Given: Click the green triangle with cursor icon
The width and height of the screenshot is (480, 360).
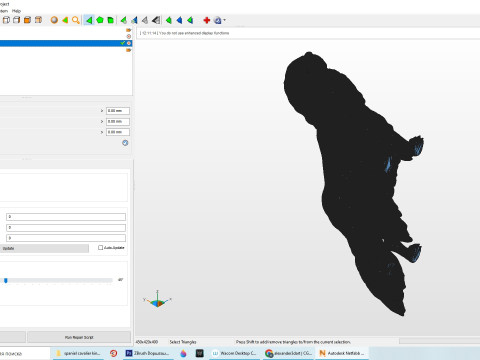Looking at the screenshot, I should [x=124, y=20].
